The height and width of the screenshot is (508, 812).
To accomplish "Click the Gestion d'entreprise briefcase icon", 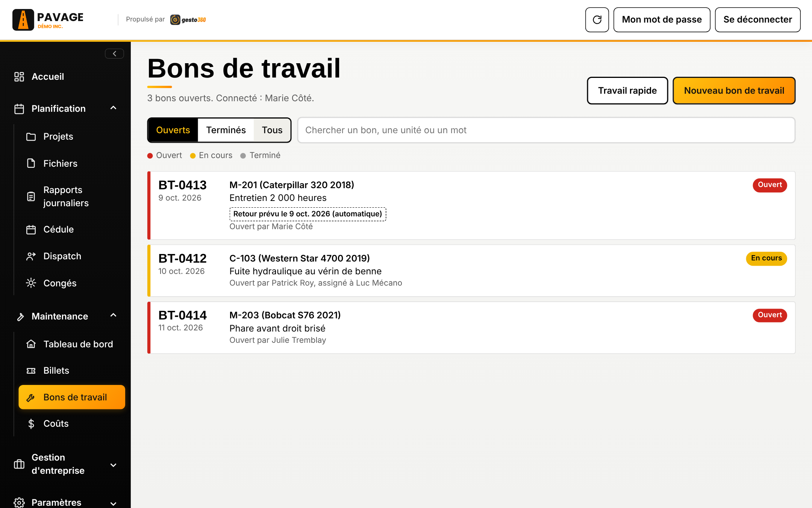I will click(19, 464).
